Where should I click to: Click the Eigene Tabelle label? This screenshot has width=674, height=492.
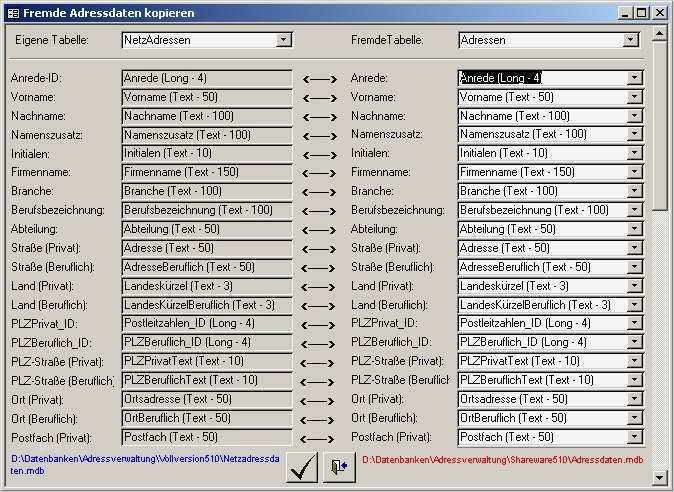point(52,40)
